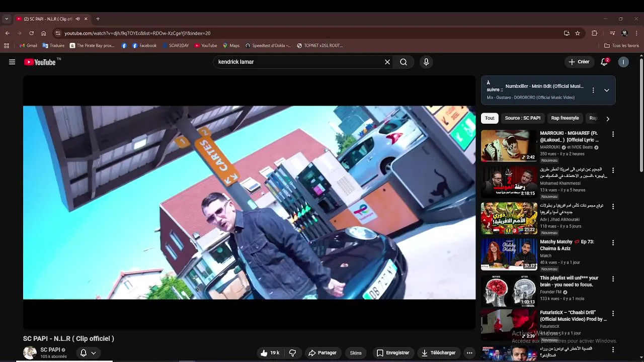Open a new browser tab

coord(98,19)
